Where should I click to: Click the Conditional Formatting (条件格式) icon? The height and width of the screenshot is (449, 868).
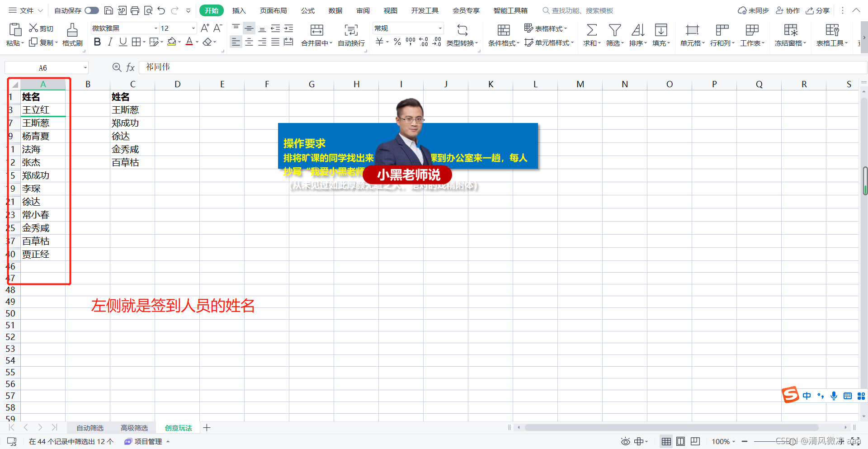tap(504, 30)
